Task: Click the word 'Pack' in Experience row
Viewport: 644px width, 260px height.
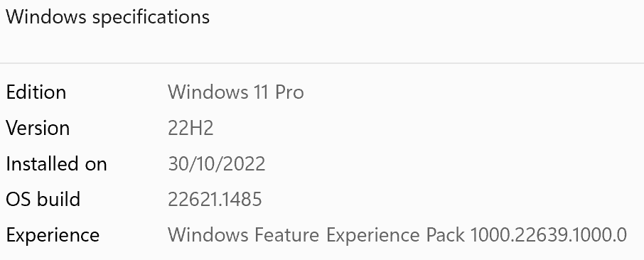Action: tap(445, 235)
